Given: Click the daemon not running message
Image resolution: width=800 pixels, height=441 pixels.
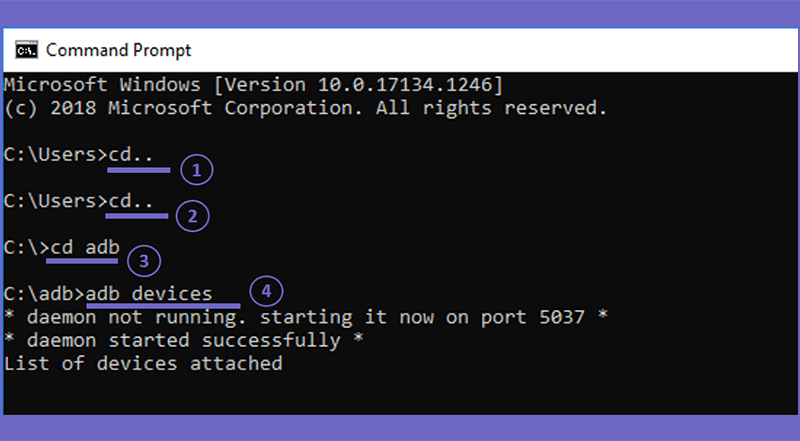Looking at the screenshot, I should [306, 317].
